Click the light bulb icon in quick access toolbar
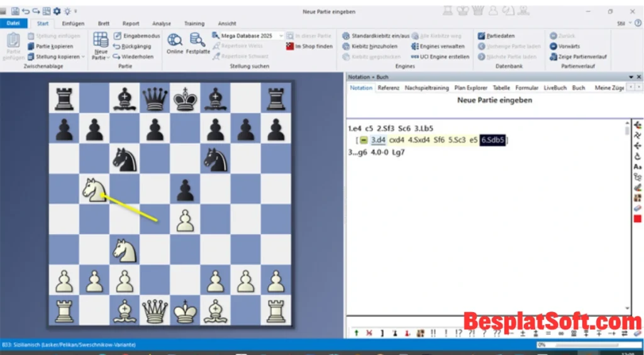The height and width of the screenshot is (355, 644). coord(67,11)
